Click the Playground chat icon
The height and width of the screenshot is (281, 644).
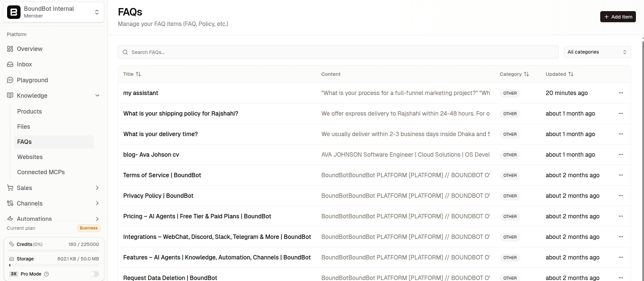click(10, 80)
